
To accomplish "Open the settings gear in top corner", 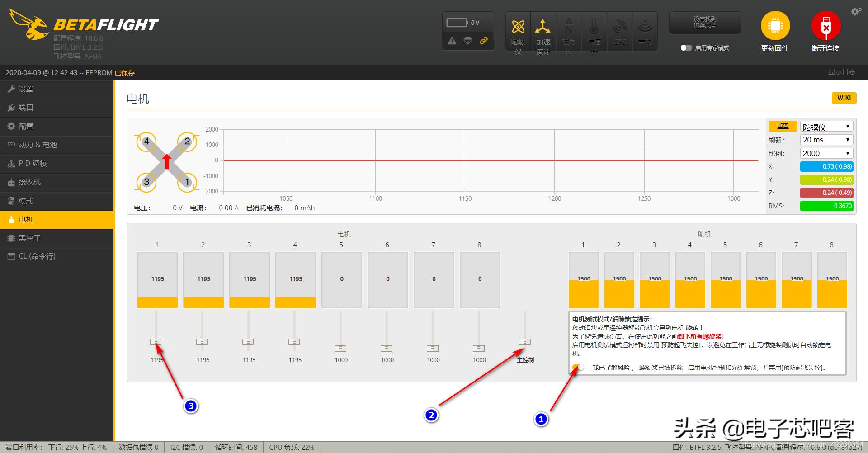I will pyautogui.click(x=856, y=12).
